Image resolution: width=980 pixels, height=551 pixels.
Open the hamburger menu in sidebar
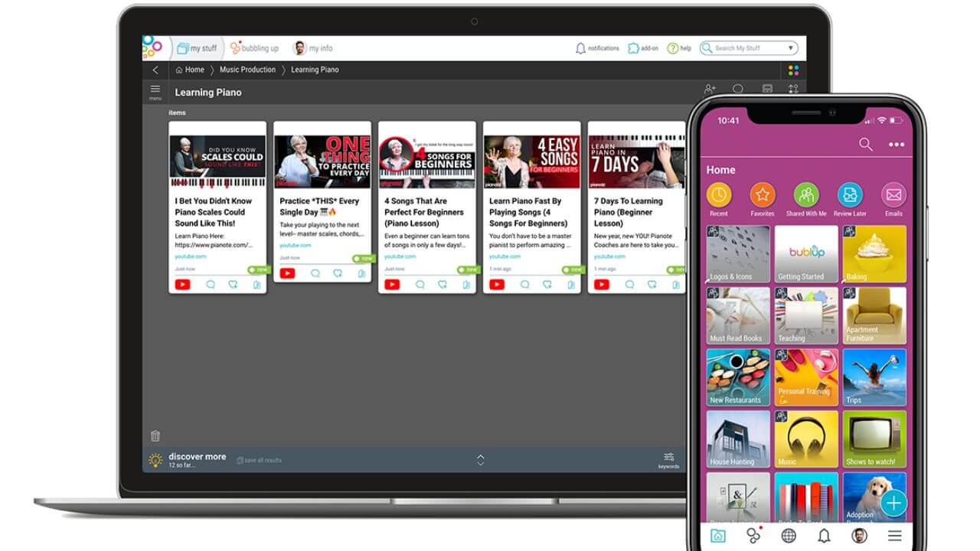tap(155, 91)
